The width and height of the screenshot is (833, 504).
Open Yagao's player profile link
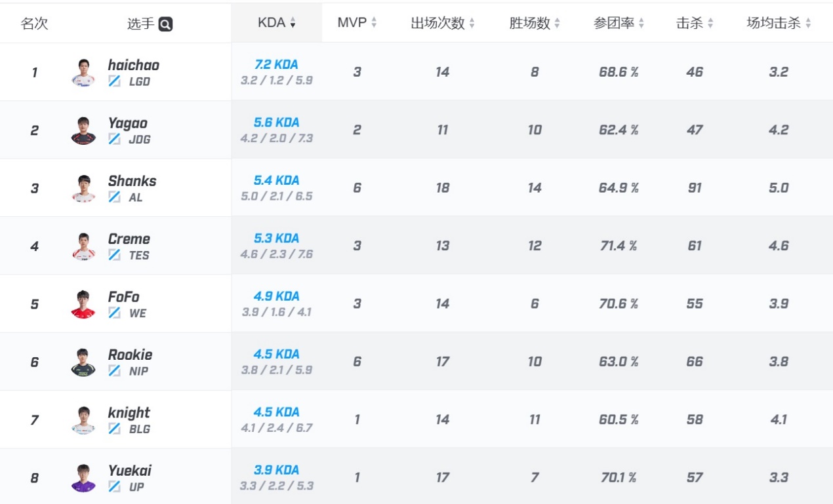click(128, 123)
